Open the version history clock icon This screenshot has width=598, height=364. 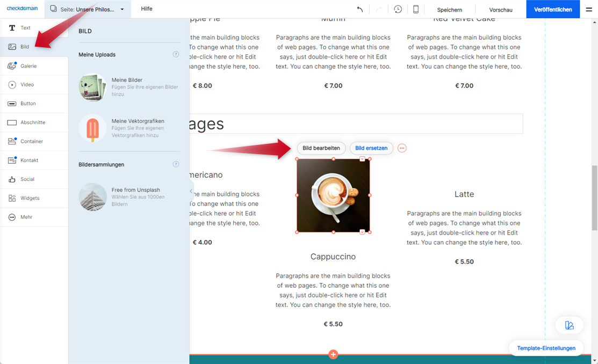398,10
